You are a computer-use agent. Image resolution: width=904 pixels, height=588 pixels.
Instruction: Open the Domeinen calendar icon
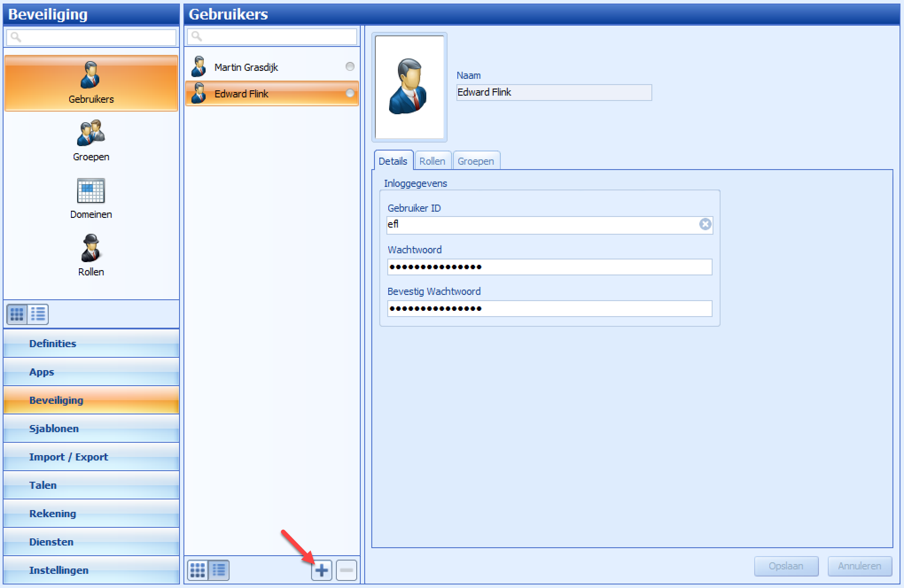coord(91,190)
